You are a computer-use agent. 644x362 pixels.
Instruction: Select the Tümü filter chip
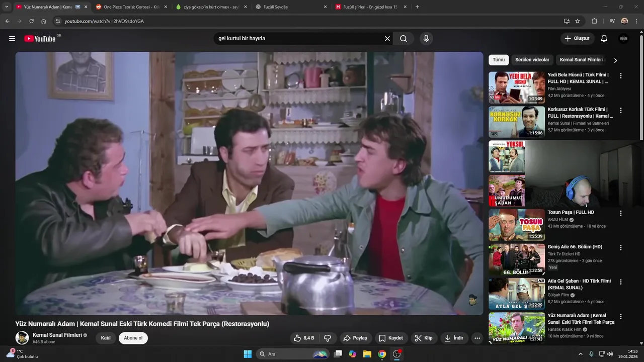tap(499, 60)
